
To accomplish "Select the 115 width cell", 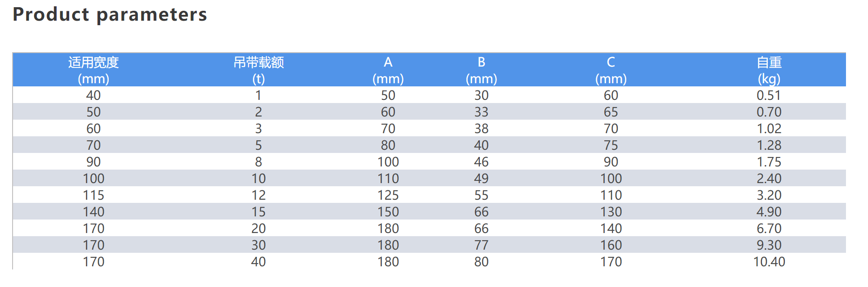I will (93, 195).
